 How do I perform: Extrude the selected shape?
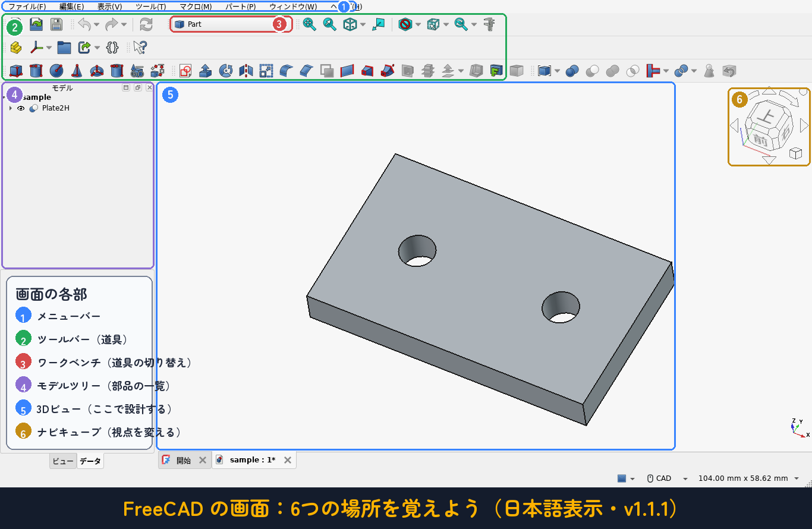tap(205, 71)
